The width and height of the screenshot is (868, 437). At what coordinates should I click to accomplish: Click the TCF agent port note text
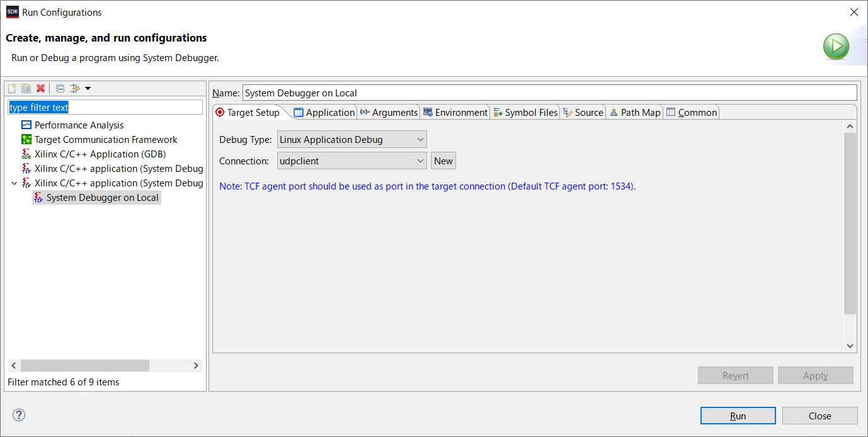[427, 186]
